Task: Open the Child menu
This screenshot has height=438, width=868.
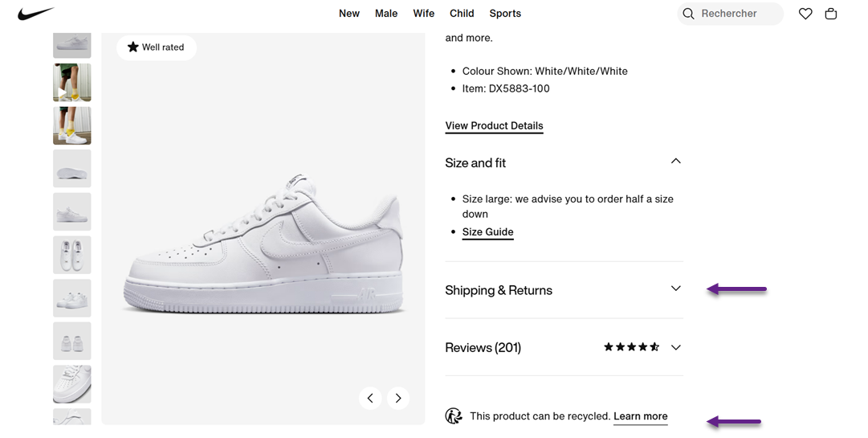Action: point(462,14)
